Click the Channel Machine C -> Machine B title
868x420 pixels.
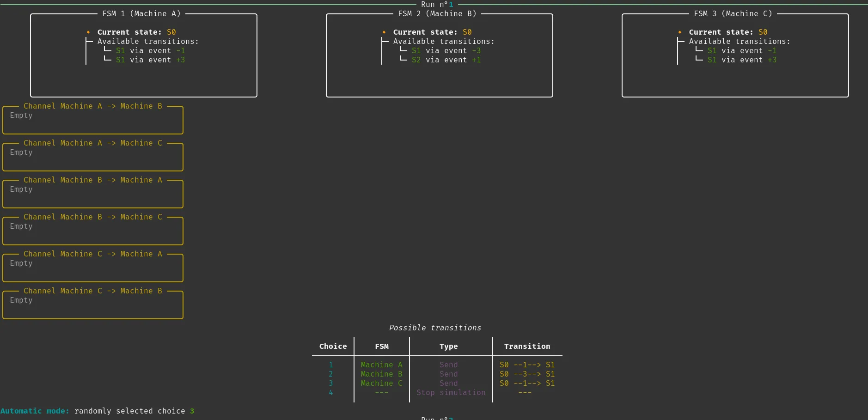(93, 291)
